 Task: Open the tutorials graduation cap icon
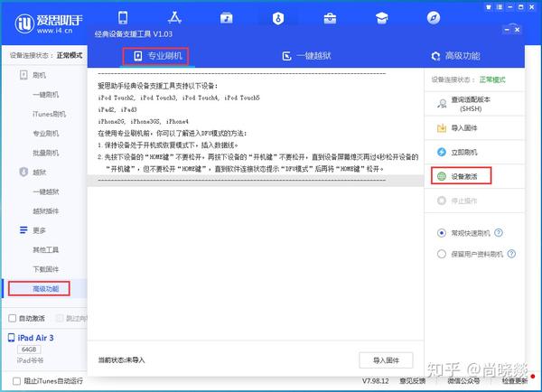click(381, 18)
